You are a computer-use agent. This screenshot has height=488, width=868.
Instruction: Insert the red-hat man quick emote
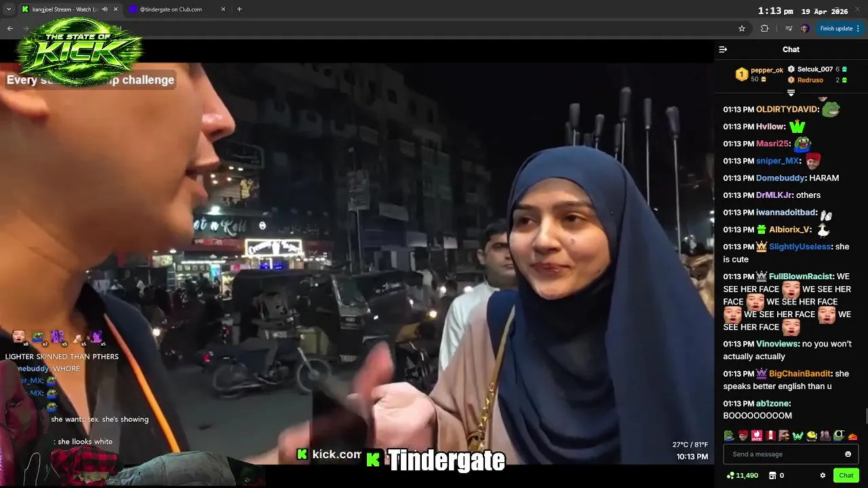pyautogui.click(x=743, y=436)
